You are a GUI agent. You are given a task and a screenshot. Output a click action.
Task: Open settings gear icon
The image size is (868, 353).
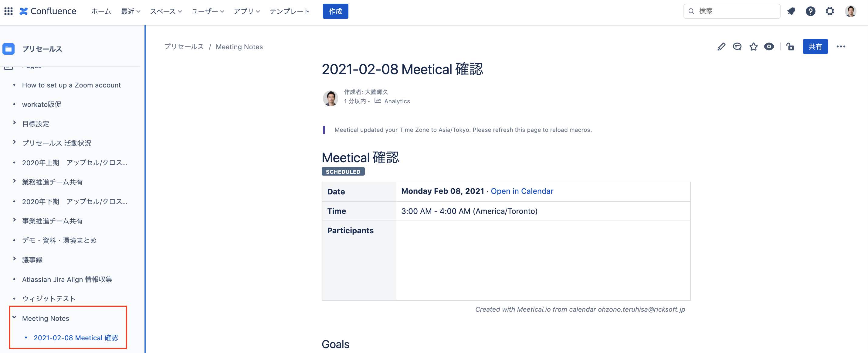point(829,11)
